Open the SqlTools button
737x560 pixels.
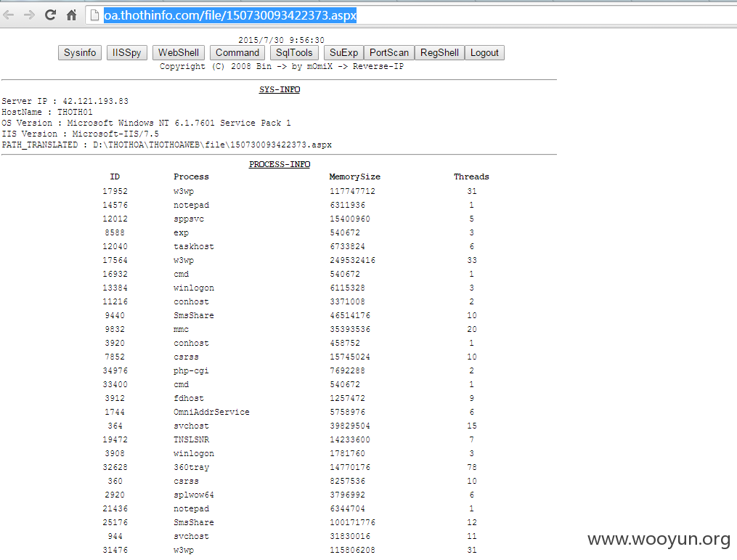[x=294, y=53]
